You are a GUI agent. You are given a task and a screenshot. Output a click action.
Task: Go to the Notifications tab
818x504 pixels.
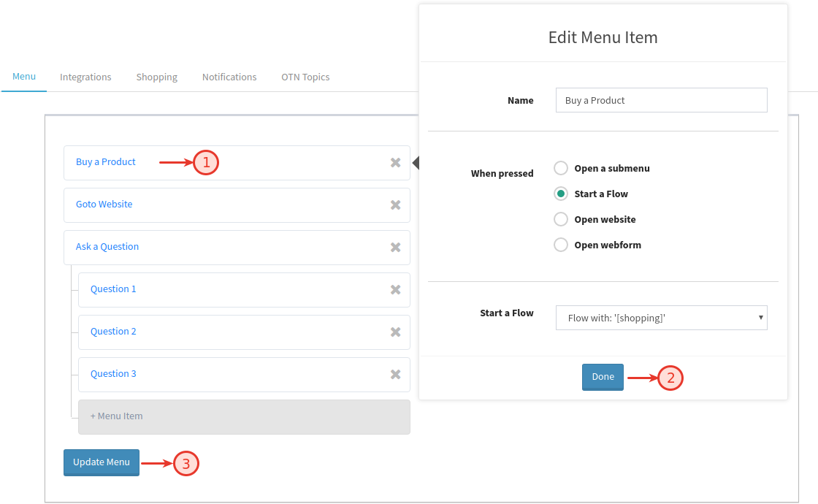click(x=229, y=77)
